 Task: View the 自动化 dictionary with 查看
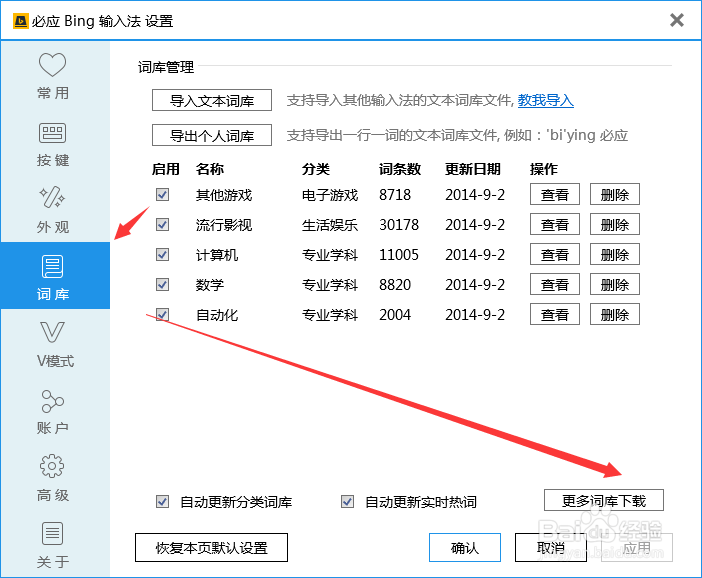(x=555, y=314)
